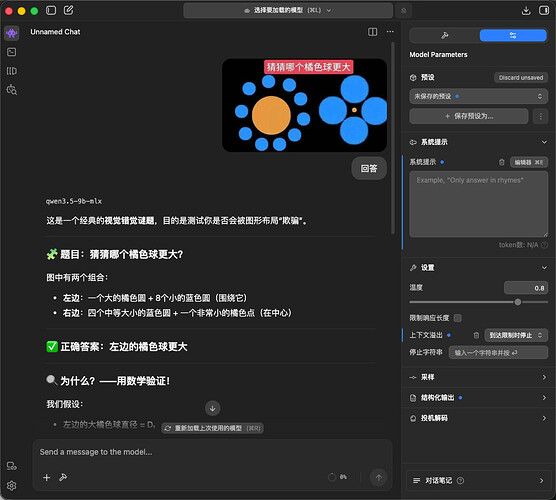The width and height of the screenshot is (556, 500).
Task: Open the model loader dropdown at top
Action: pyautogui.click(x=288, y=10)
